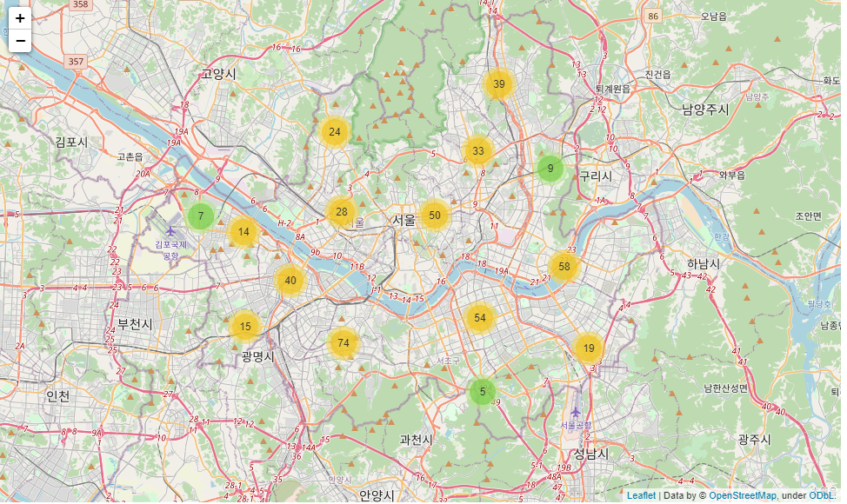
Task: Click the green cluster labeled 9
Action: pyautogui.click(x=550, y=169)
